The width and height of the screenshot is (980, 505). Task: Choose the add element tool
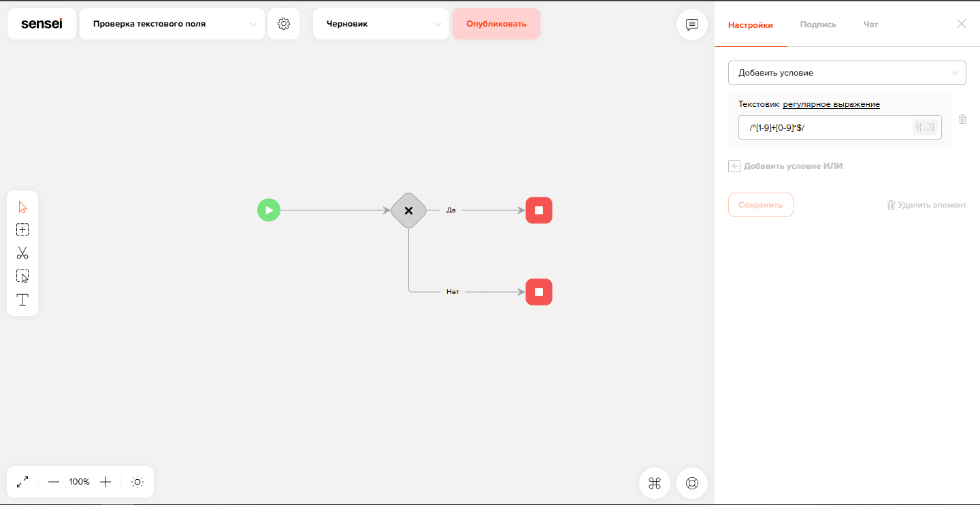pos(22,230)
